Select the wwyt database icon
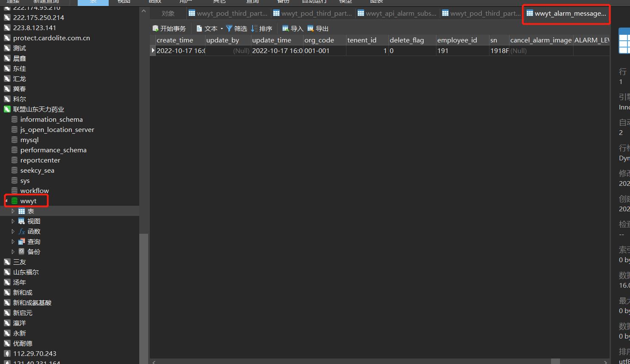 14,201
